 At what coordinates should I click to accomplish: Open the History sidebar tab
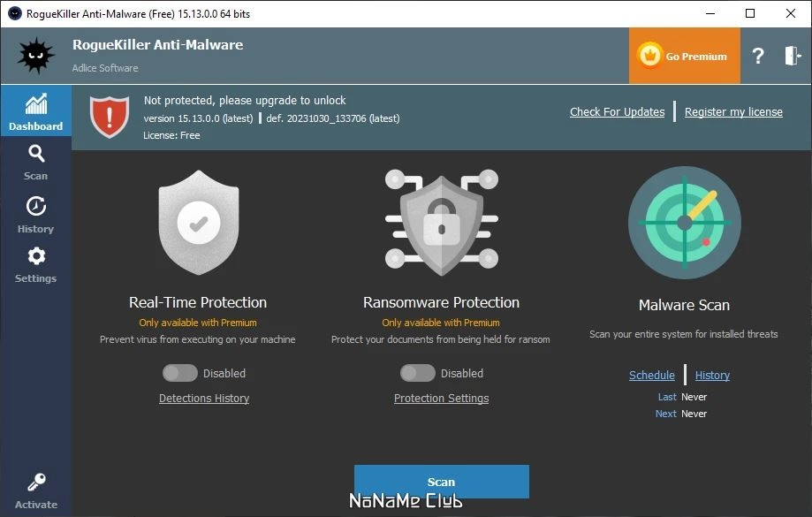[x=35, y=215]
